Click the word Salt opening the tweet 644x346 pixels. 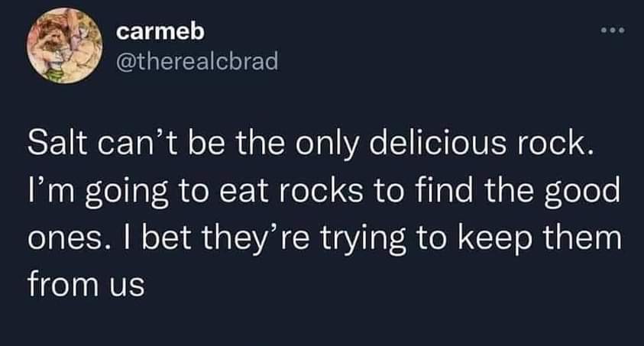57,142
